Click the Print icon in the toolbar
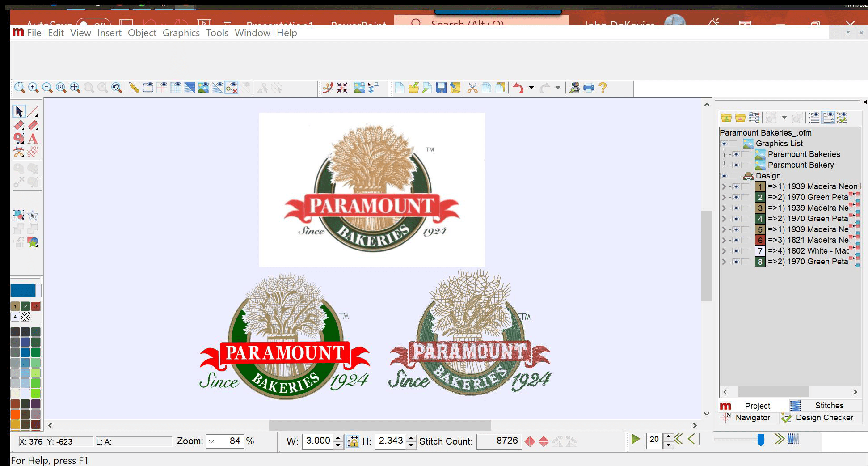Screen dimensions: 868x466 [x=588, y=88]
